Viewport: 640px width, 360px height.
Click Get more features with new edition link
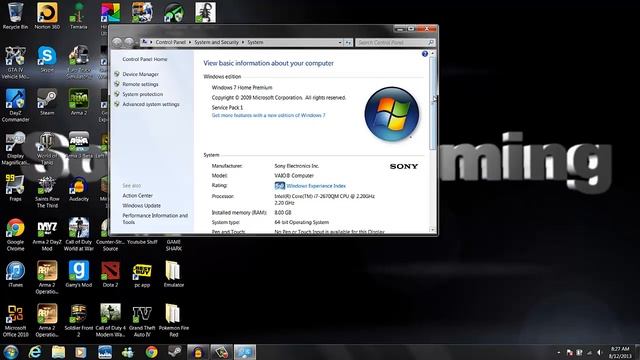(269, 116)
